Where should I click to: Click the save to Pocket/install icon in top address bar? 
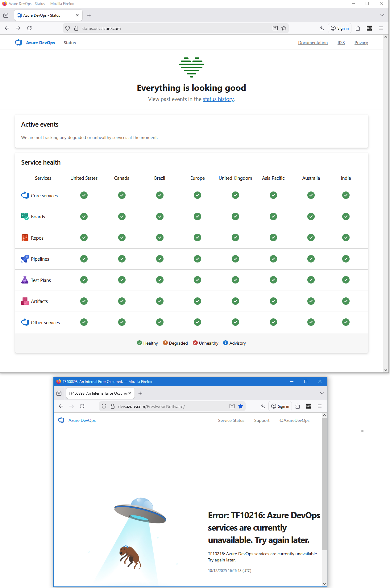(275, 28)
